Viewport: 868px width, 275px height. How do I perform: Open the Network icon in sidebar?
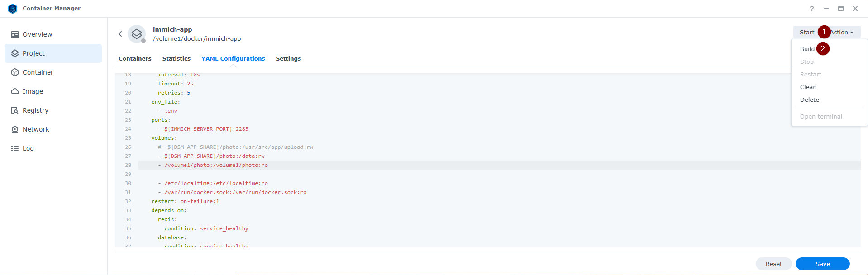pos(15,129)
